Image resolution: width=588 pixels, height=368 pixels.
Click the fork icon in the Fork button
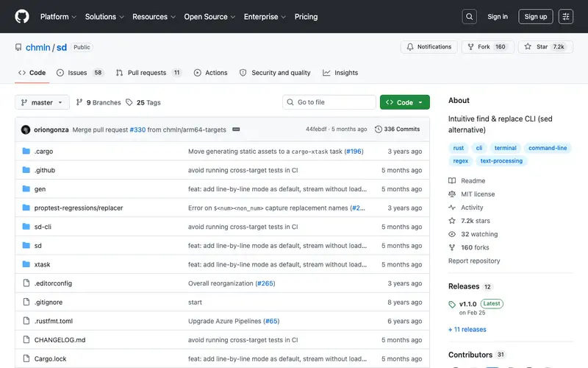470,47
